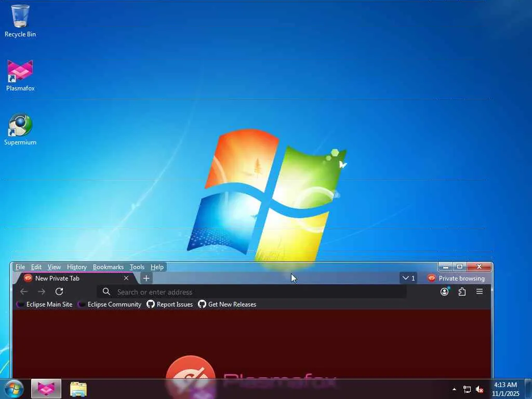Image resolution: width=532 pixels, height=399 pixels.
Task: Focus the Search or enter address field
Action: click(x=251, y=292)
